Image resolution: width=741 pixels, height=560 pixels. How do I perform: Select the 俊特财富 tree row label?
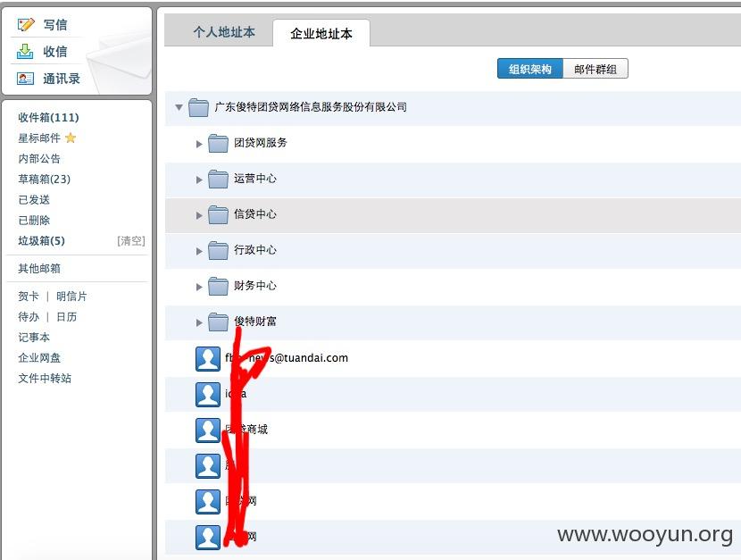(x=255, y=322)
